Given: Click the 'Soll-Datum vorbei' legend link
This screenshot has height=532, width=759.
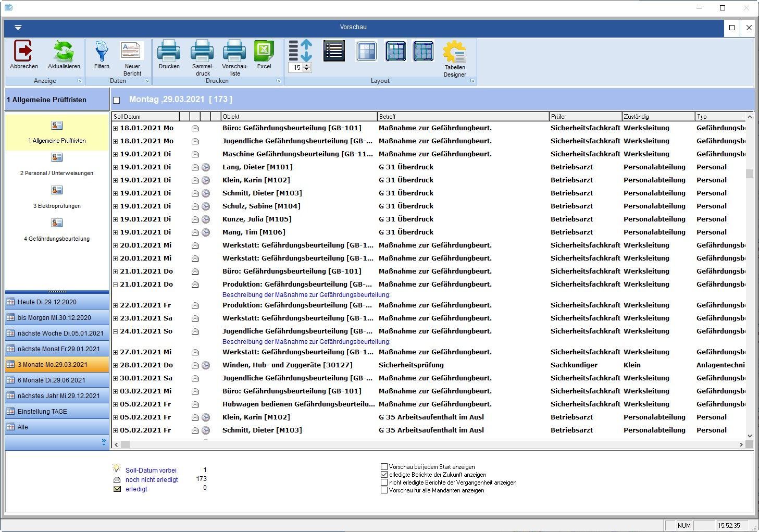Looking at the screenshot, I should pyautogui.click(x=151, y=470).
